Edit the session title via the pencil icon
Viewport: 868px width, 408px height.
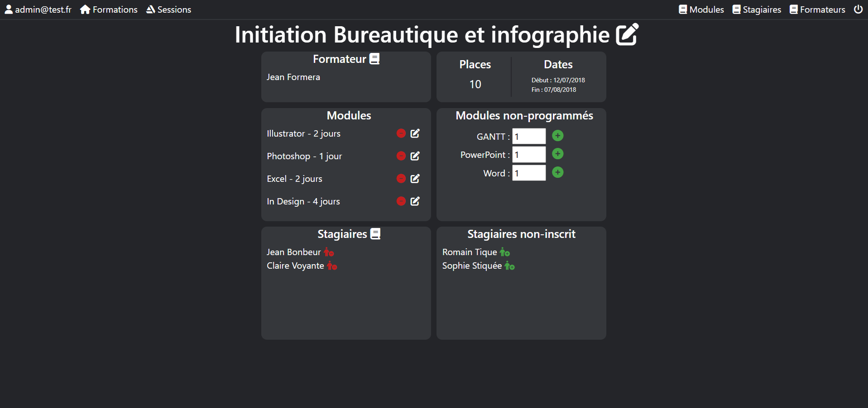(627, 34)
